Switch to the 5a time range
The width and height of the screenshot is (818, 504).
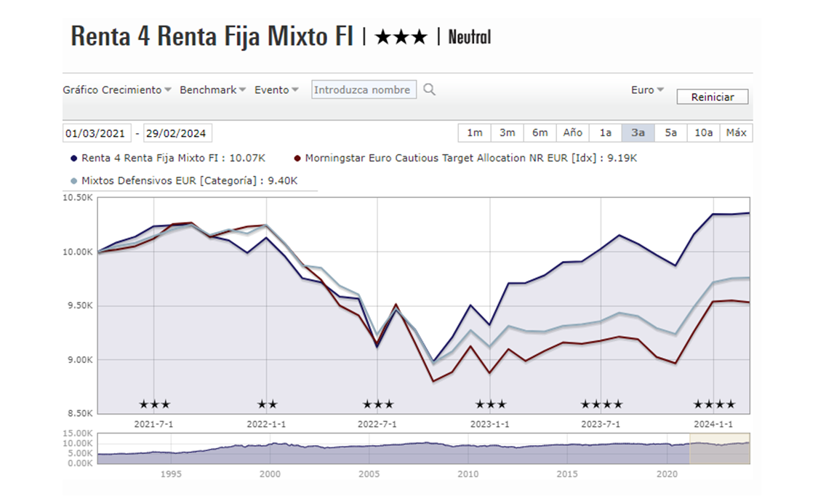click(x=670, y=132)
